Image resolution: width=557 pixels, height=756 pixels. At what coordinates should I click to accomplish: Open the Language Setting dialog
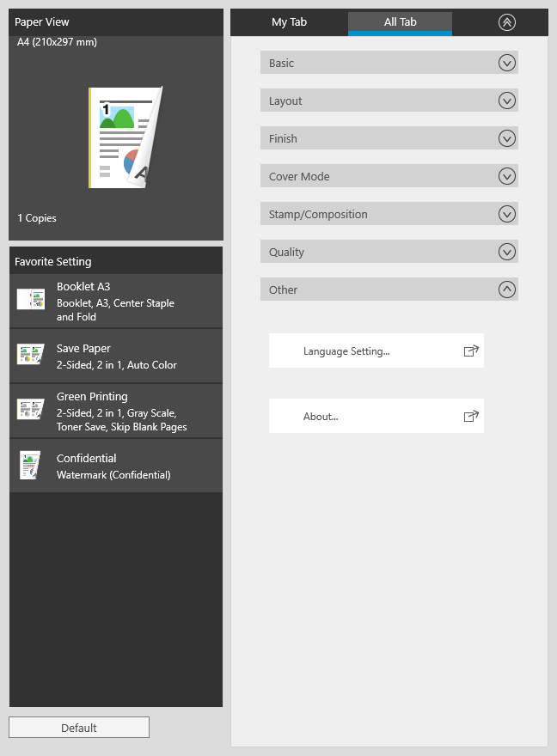tap(376, 351)
